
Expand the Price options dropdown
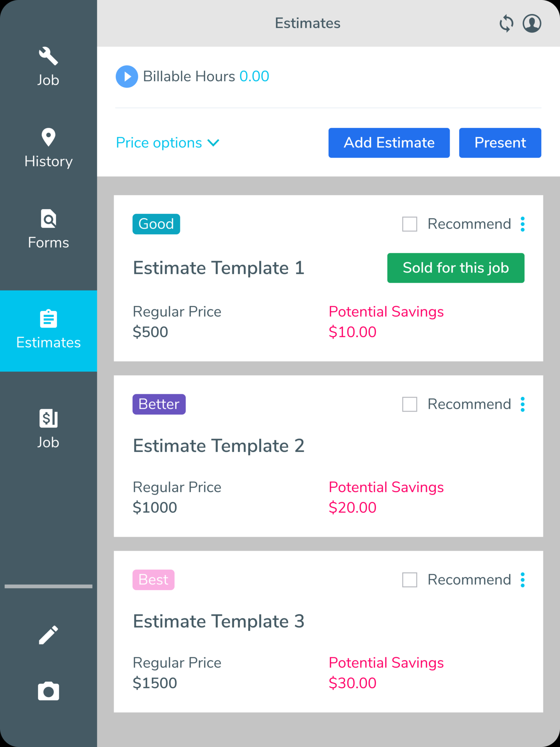tap(168, 143)
